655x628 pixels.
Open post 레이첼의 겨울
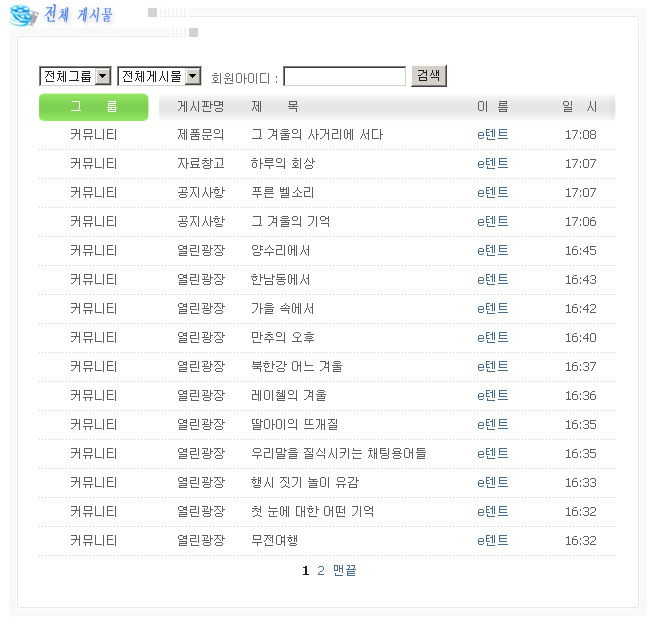289,396
